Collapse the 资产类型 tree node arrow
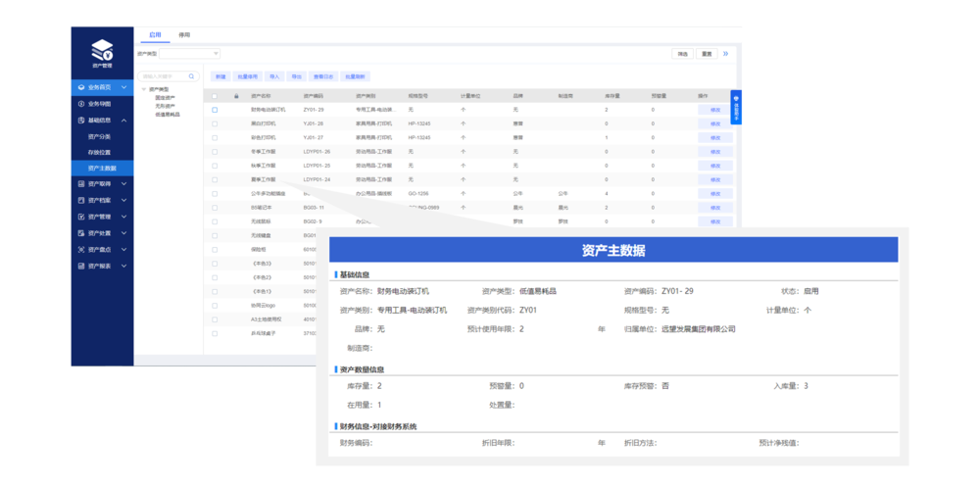This screenshot has height=489, width=980. 145,89
